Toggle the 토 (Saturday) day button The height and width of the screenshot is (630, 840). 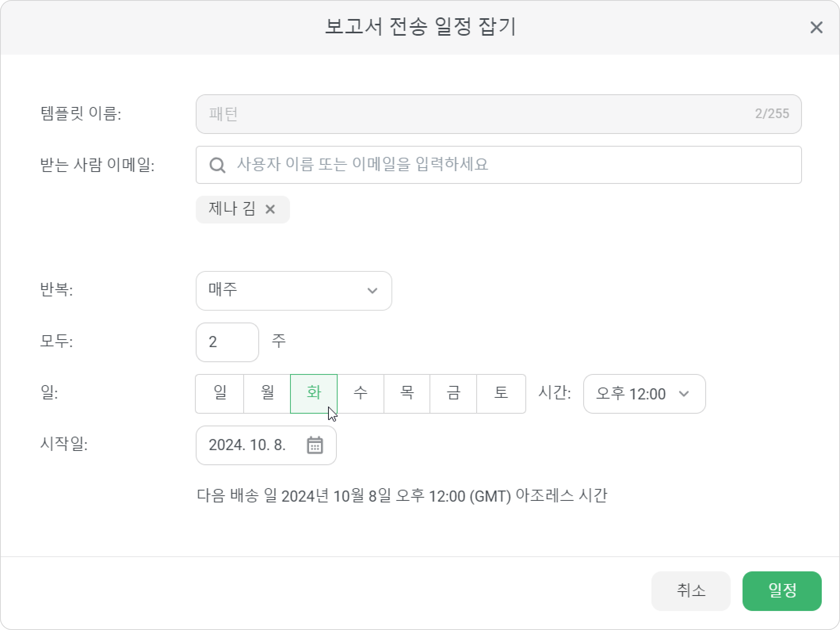(x=501, y=394)
